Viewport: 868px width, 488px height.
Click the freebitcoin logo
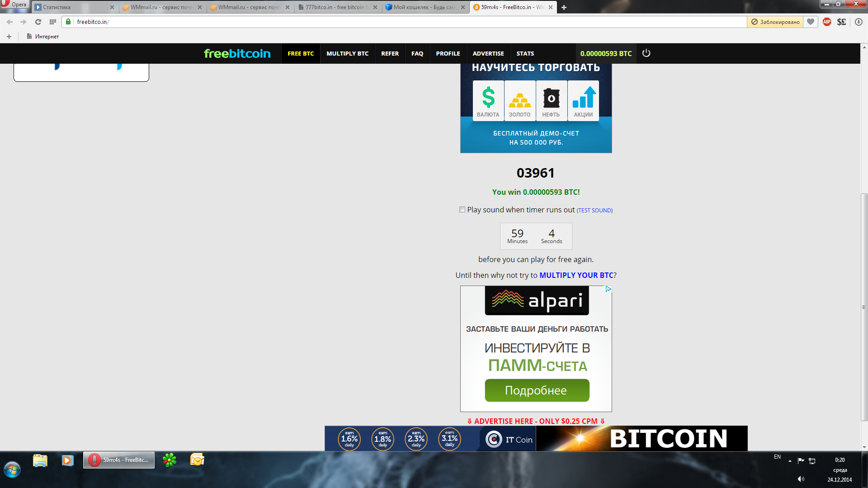coord(237,53)
